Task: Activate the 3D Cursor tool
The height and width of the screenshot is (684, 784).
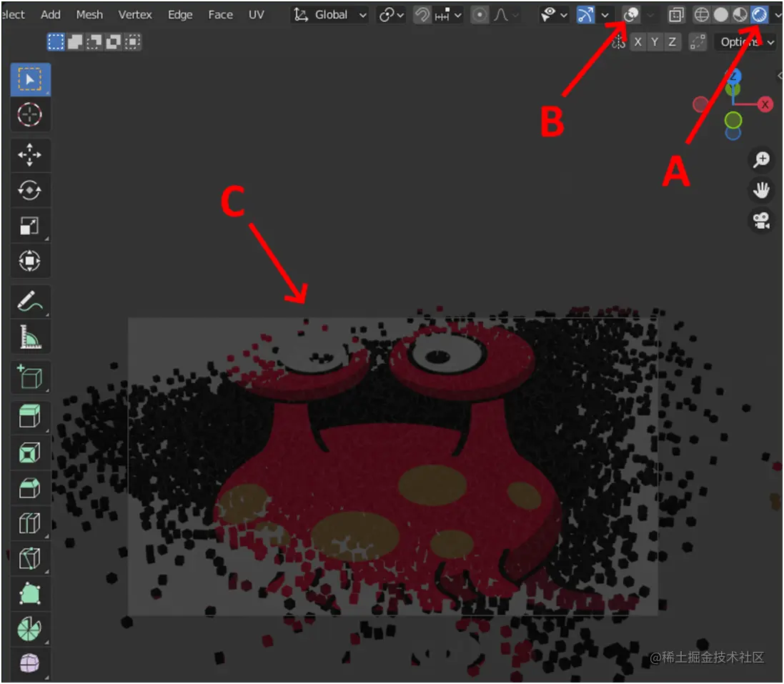Action: click(30, 114)
